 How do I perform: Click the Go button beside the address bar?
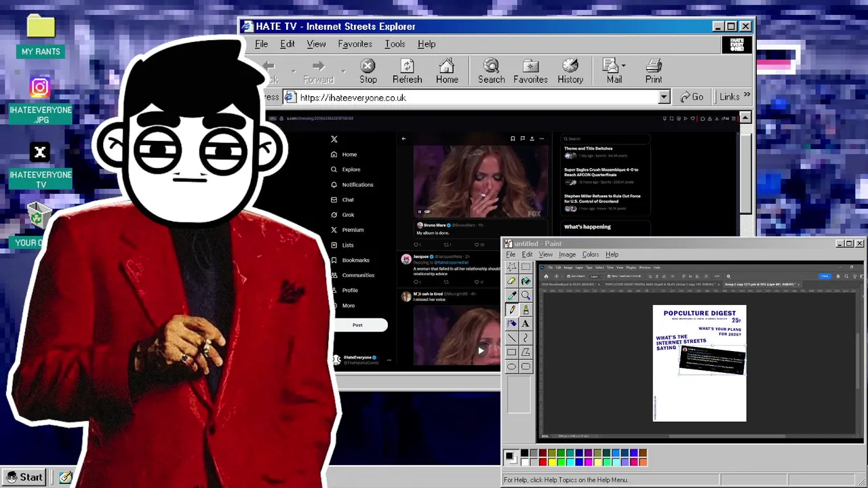(x=691, y=97)
